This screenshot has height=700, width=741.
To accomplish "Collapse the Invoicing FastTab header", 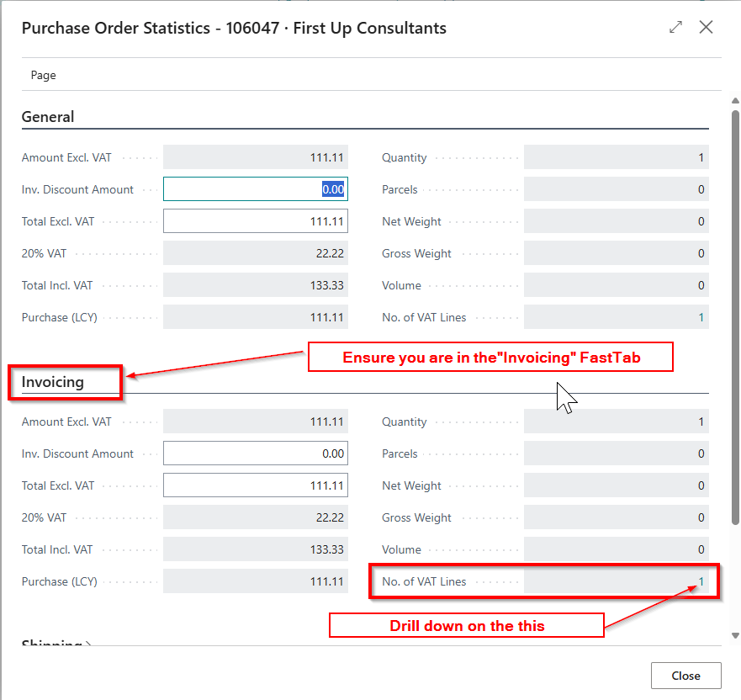I will click(53, 382).
